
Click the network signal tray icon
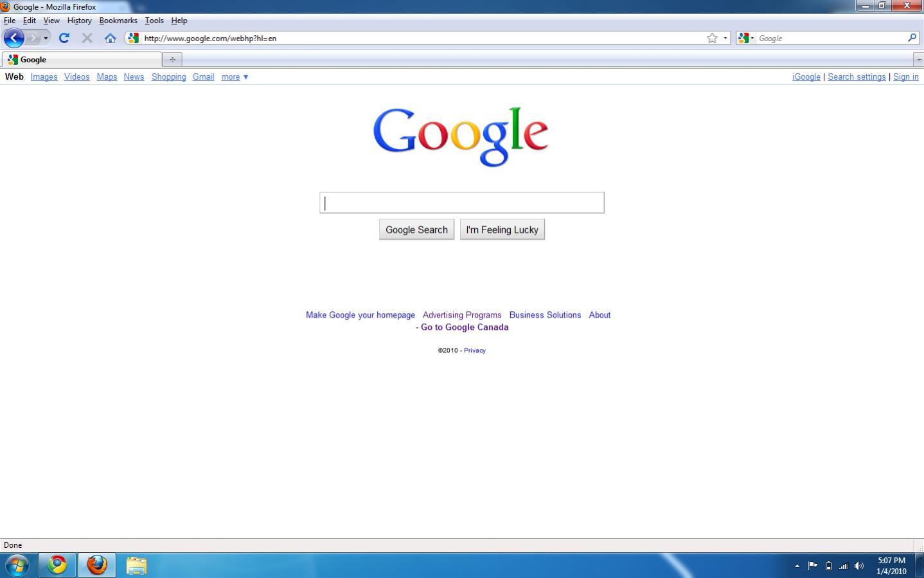pyautogui.click(x=844, y=566)
